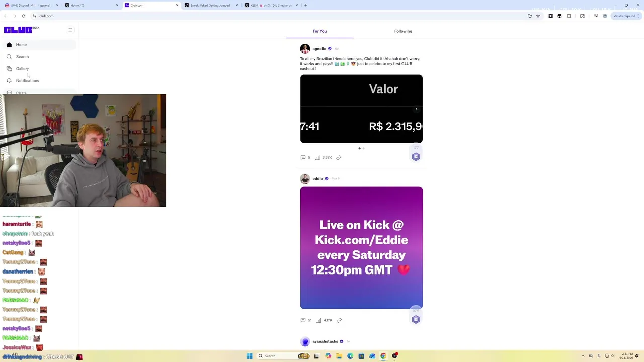
Task: Open a new browser tab
Action: 306,5
